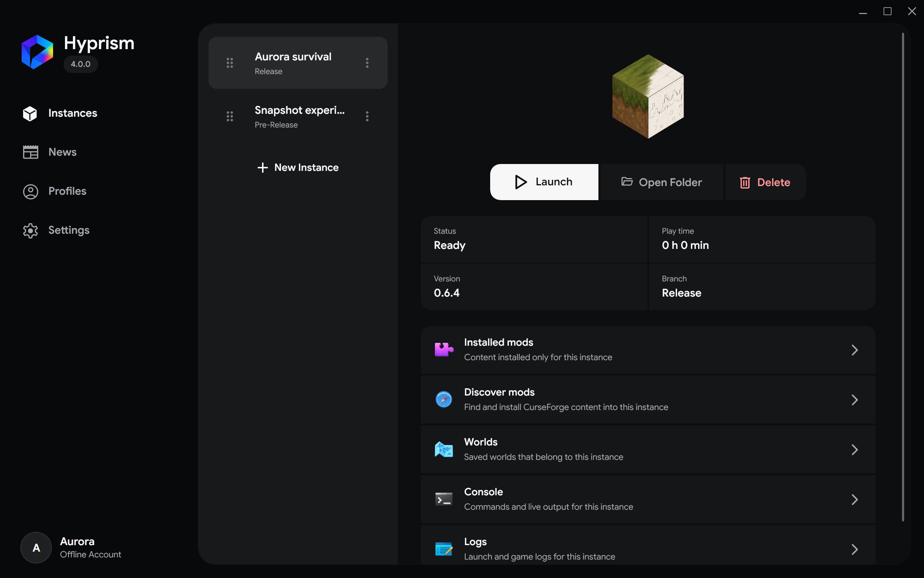This screenshot has height=578, width=924.
Task: Maximize the Hyprism window
Action: 887,12
